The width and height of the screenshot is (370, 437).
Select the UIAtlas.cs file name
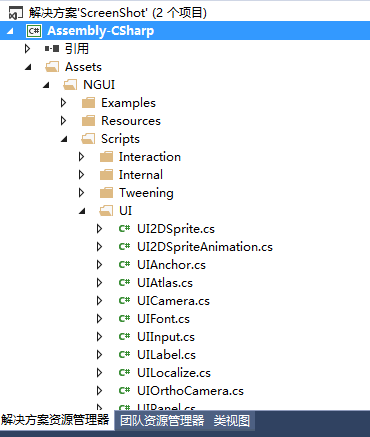[x=165, y=283]
